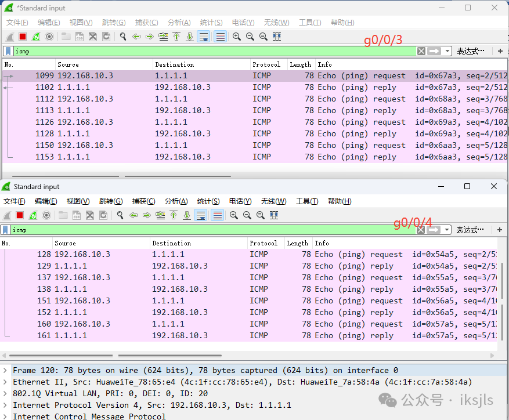509x420 pixels.
Task: Jump to the last packet in the bottom toolbar
Action: (187, 215)
